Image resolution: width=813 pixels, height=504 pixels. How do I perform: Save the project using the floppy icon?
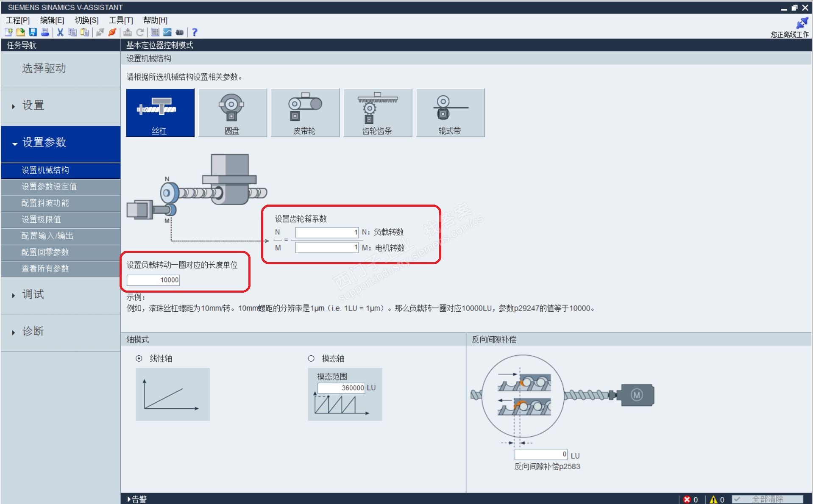click(x=33, y=32)
